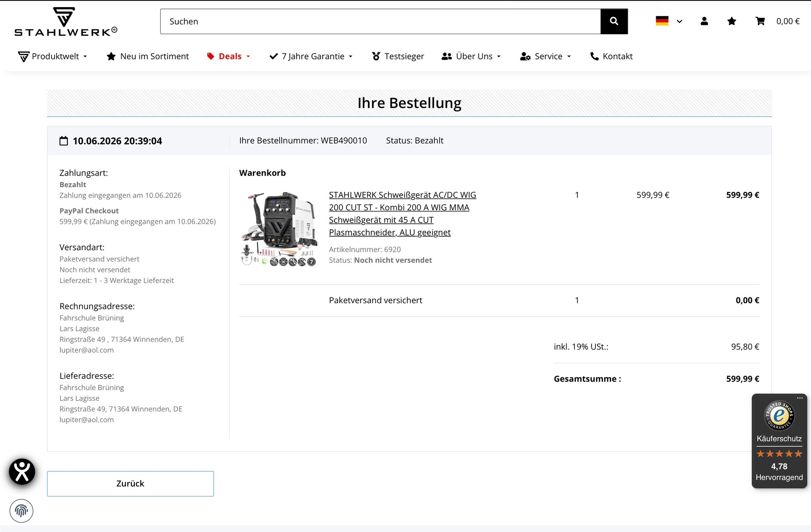Open Produktwelt menu

click(x=52, y=56)
